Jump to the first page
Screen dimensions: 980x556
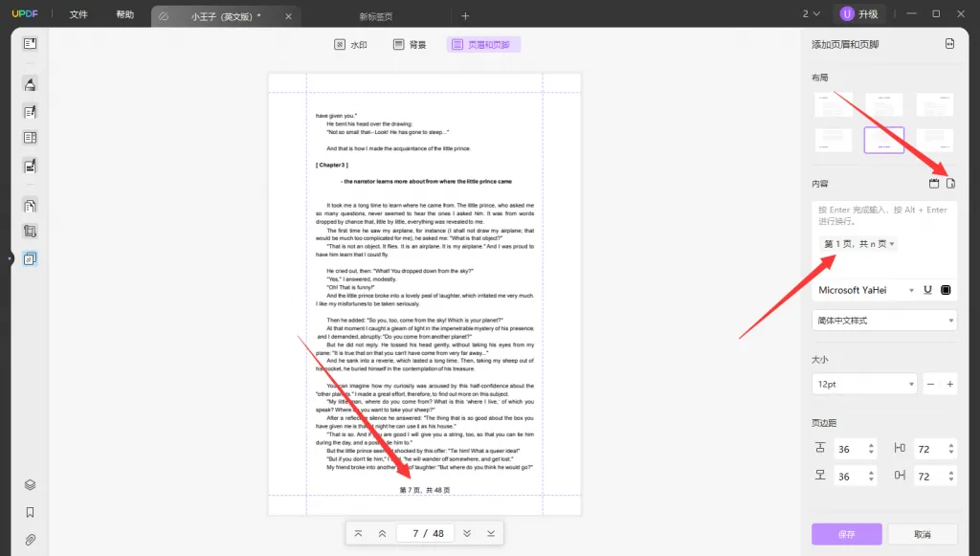[x=358, y=533]
